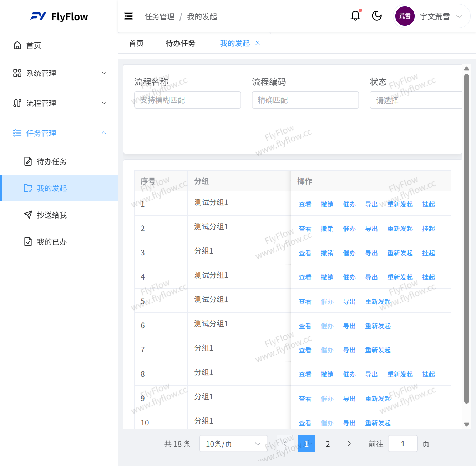This screenshot has width=476, height=466.
Task: Select page 1 pagination button
Action: coord(307,444)
